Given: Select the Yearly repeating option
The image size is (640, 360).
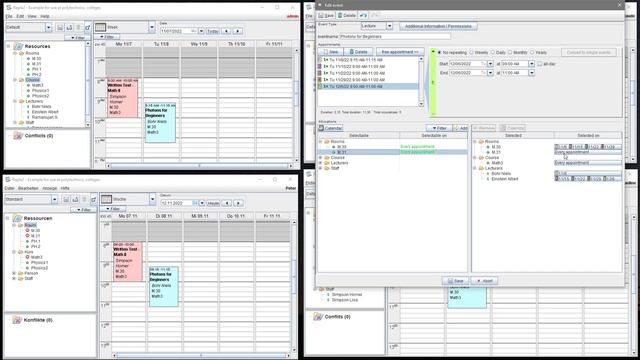Looking at the screenshot, I should 532,53.
